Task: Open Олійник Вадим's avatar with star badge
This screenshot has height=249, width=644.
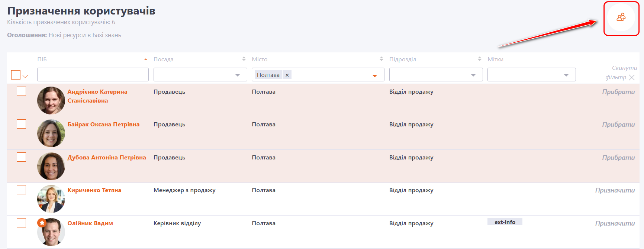Action: click(51, 232)
